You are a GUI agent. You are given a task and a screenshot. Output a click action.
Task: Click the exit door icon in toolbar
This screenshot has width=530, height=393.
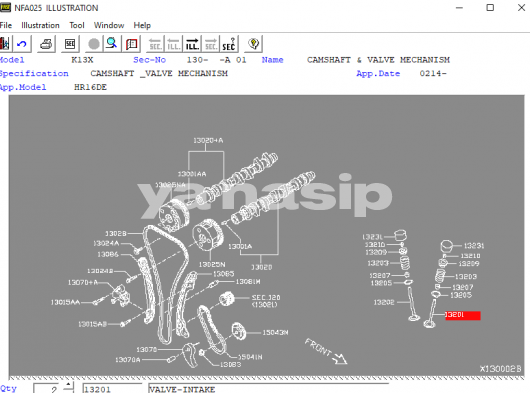[5, 44]
